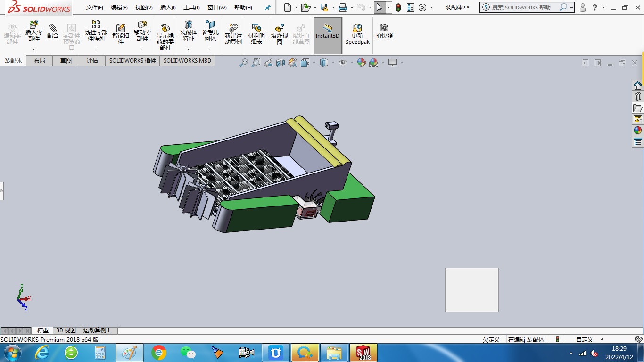Image resolution: width=644 pixels, height=362 pixels.
Task: Click the Rebuild traffic light icon
Action: point(398,8)
